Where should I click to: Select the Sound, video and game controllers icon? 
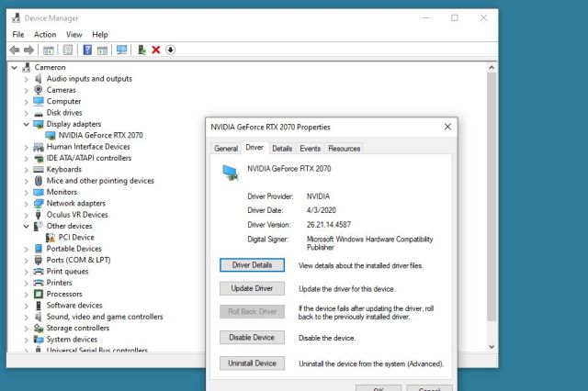(x=38, y=317)
